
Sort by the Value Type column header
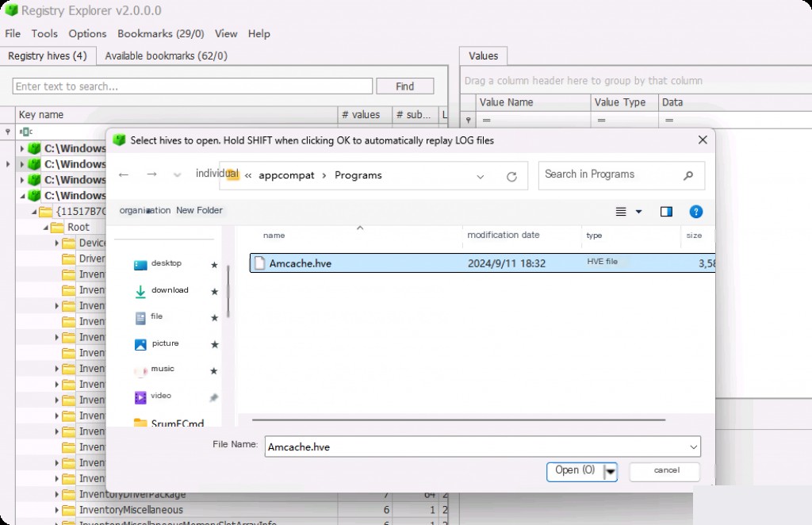[624, 102]
